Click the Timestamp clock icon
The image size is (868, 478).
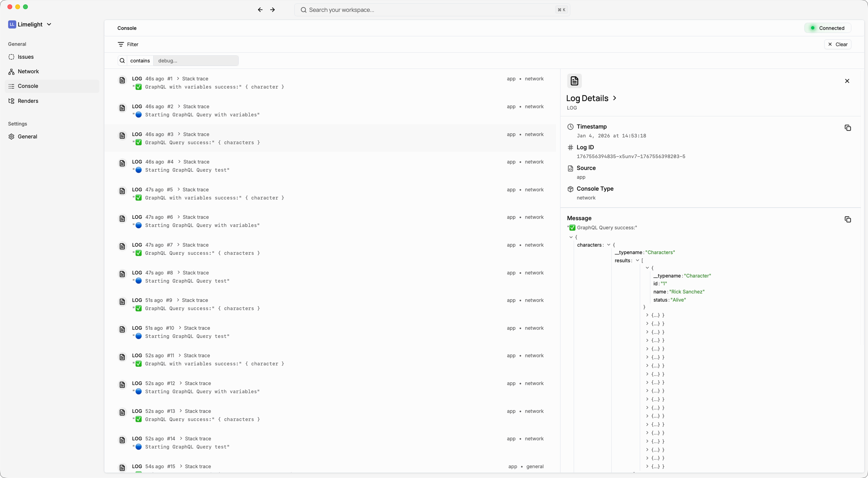point(571,127)
